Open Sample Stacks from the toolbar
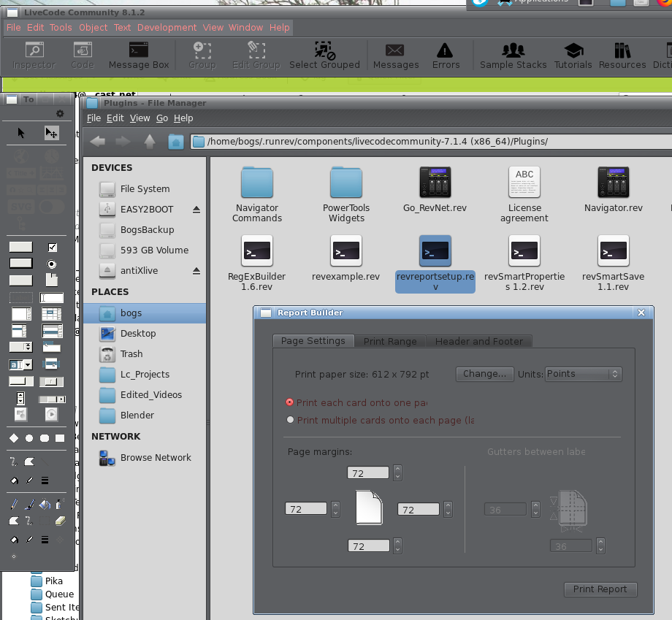 pyautogui.click(x=513, y=56)
